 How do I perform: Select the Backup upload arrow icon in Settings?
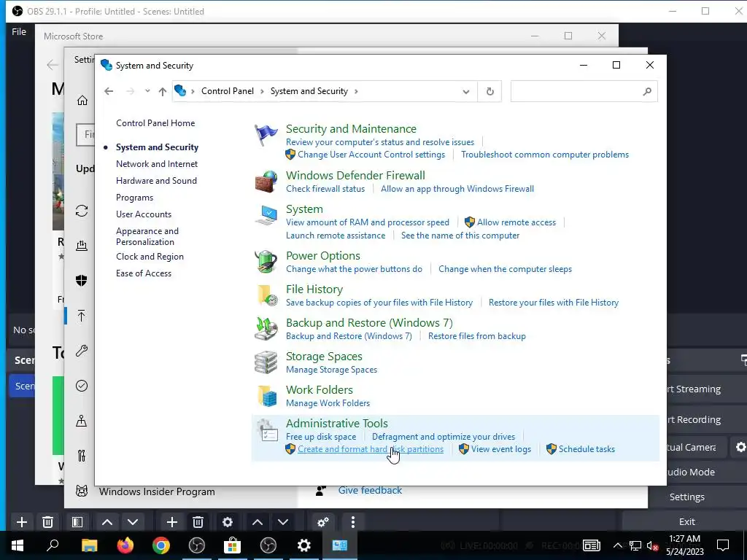(82, 316)
